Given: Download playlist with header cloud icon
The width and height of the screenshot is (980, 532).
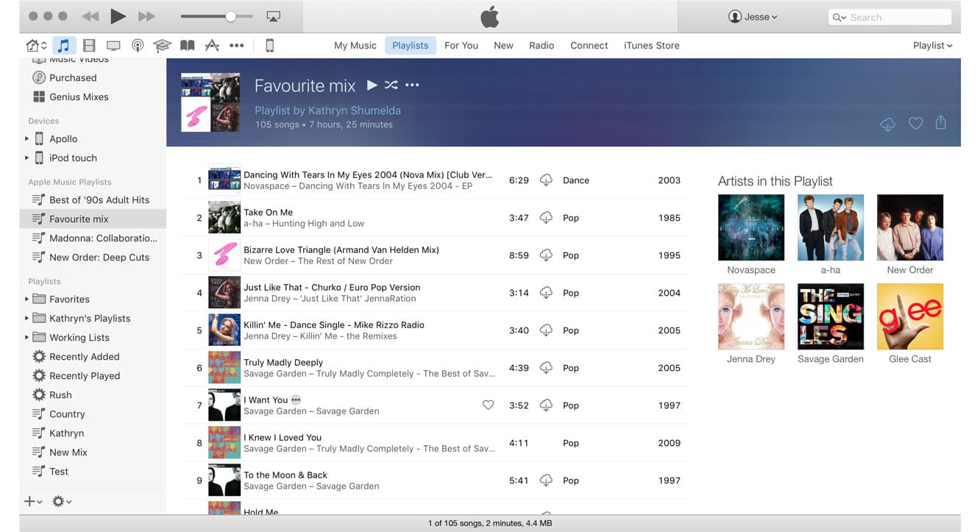Looking at the screenshot, I should 888,124.
